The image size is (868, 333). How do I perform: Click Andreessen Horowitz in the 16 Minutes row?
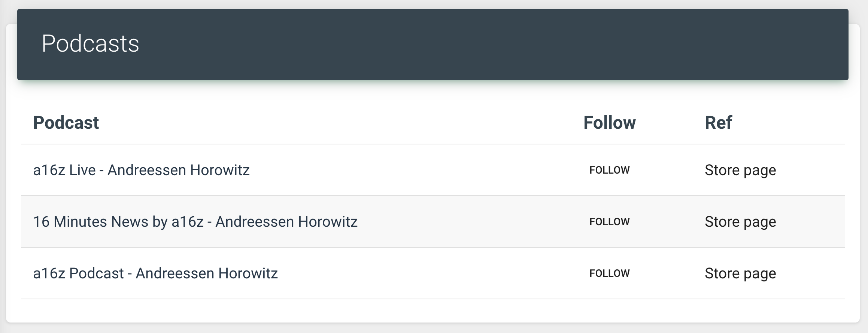(286, 222)
